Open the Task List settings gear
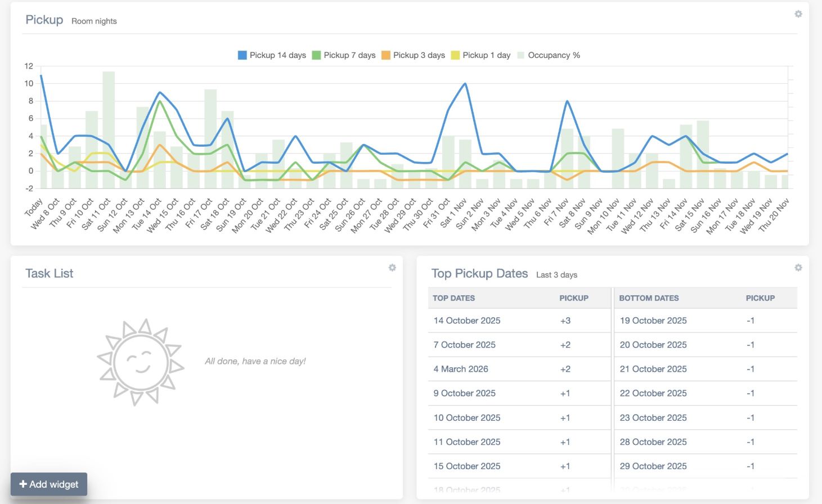 tap(392, 268)
